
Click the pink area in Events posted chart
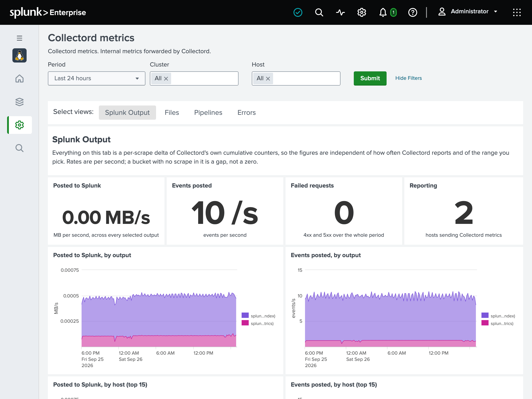(390, 343)
